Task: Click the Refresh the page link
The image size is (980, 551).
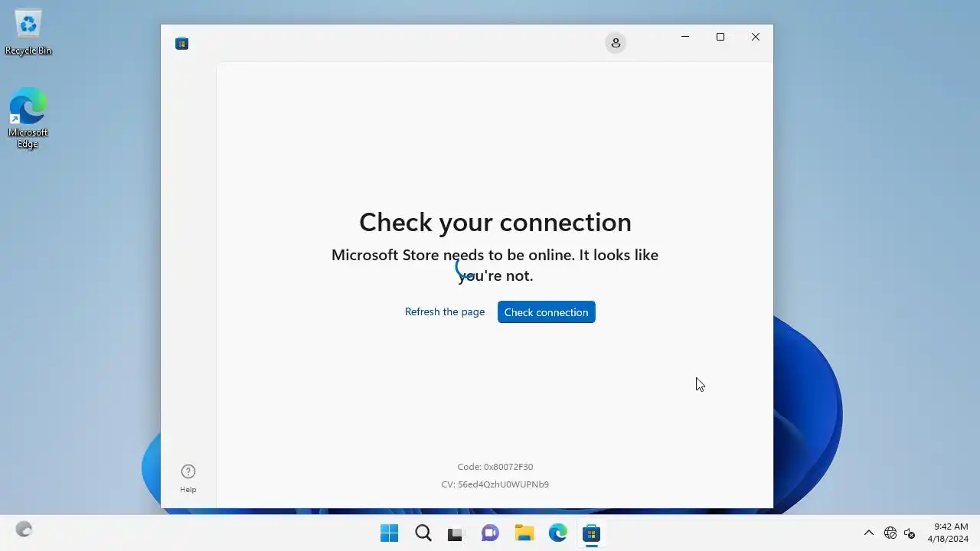Action: [x=445, y=312]
